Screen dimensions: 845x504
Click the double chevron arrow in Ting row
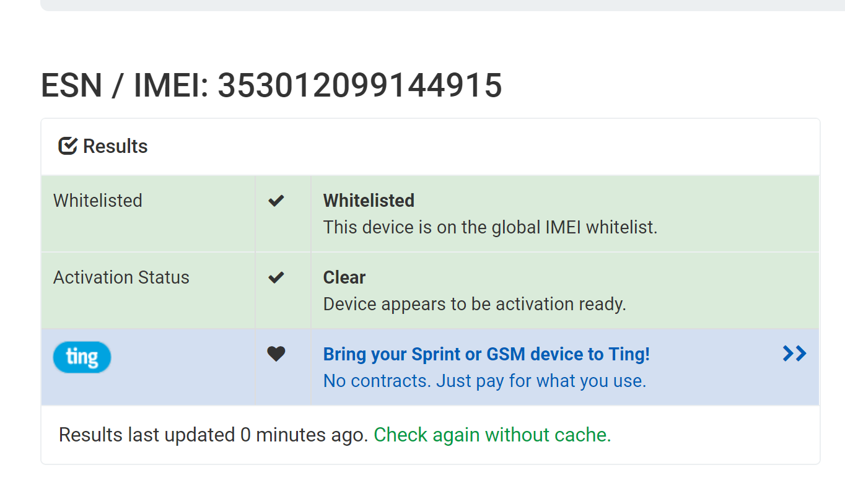(794, 354)
